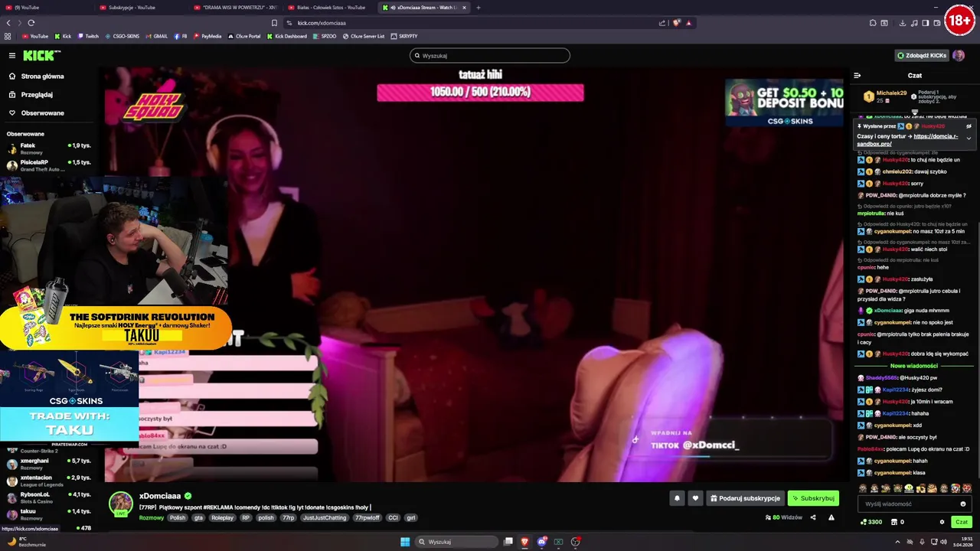Screen dimensions: 980x551
Task: Click Podaruj subskrypcje button
Action: [745, 498]
